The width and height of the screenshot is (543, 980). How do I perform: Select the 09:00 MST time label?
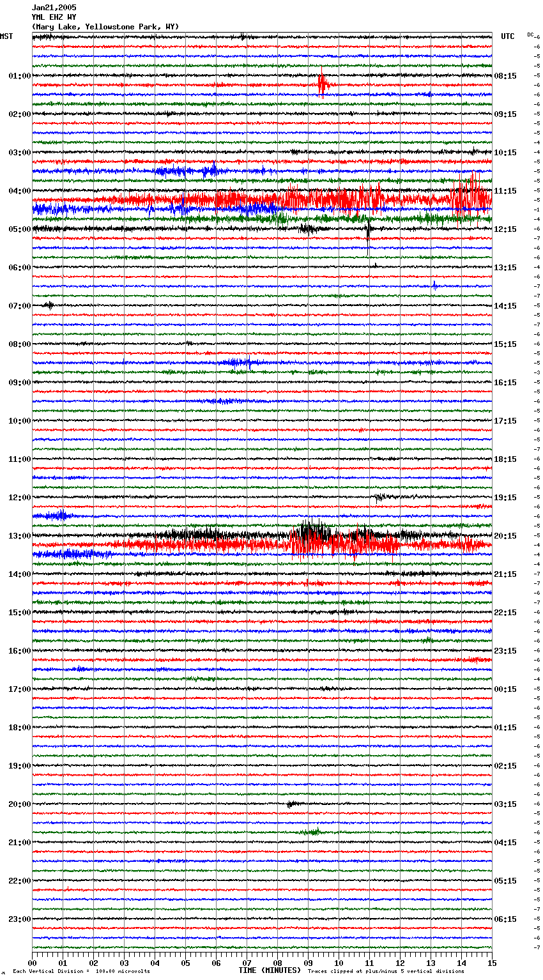(x=20, y=383)
